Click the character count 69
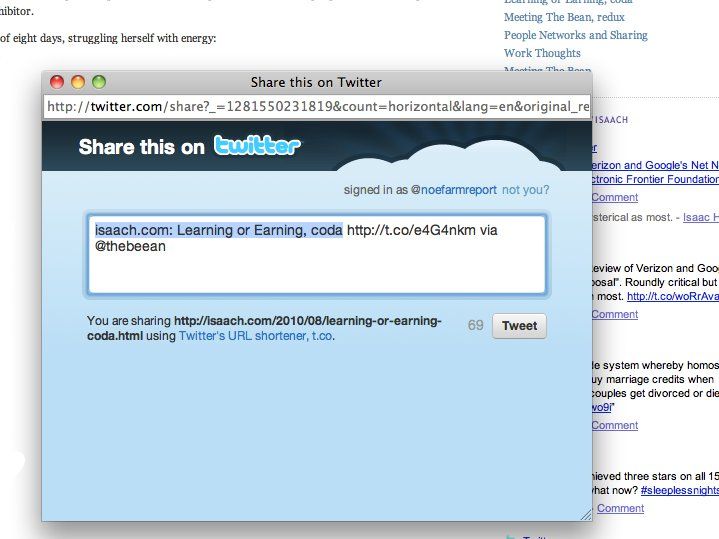 (476, 325)
